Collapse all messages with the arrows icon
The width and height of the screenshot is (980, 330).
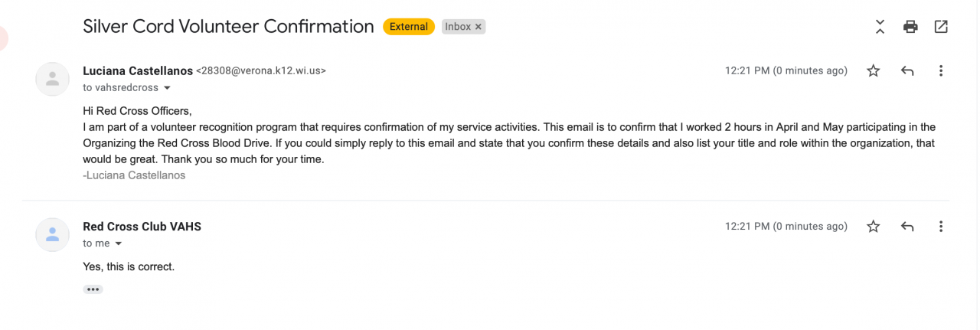[x=880, y=27]
